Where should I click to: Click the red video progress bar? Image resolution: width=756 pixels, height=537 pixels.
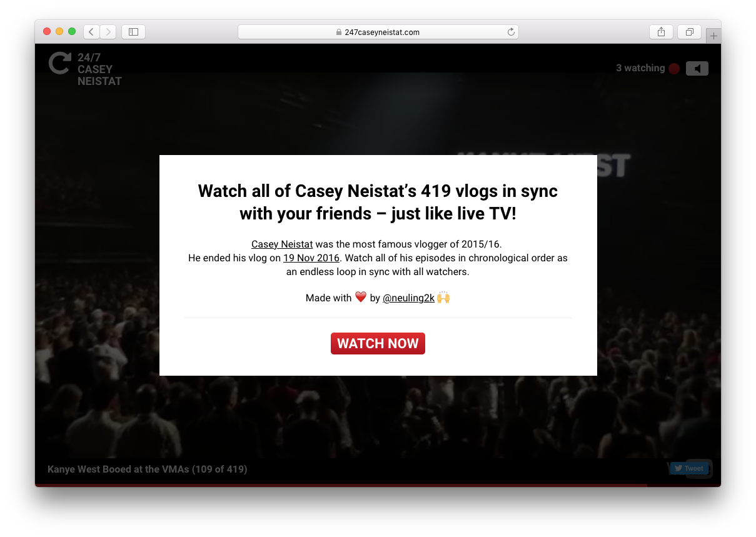(341, 484)
